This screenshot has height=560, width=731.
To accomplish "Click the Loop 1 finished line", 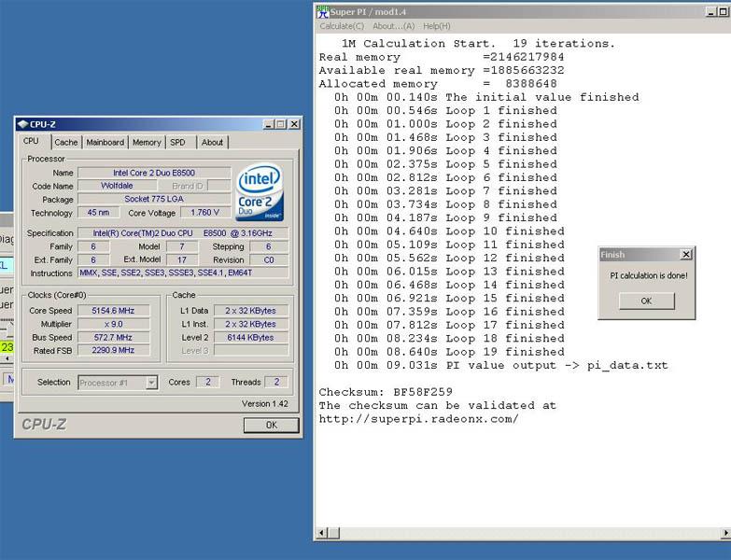I will 445,110.
